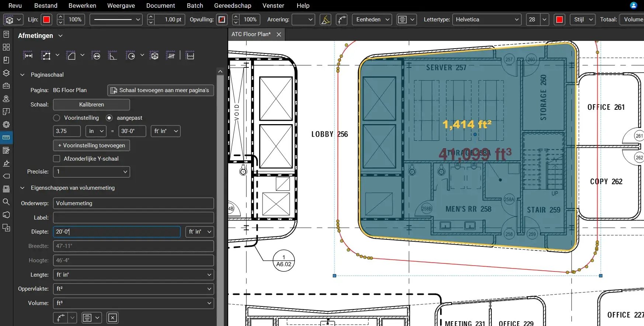Image resolution: width=644 pixels, height=326 pixels.
Task: Open the user account profile icon
Action: (633, 6)
